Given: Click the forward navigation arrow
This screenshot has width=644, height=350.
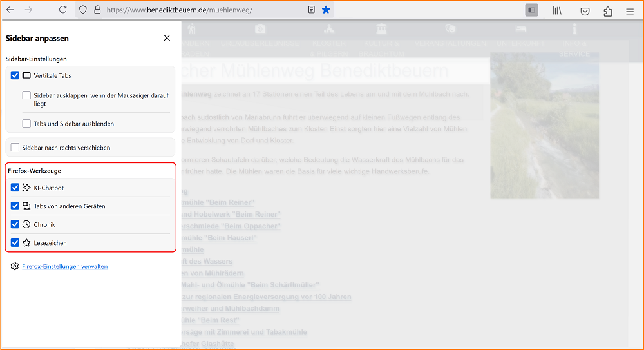Looking at the screenshot, I should [28, 10].
